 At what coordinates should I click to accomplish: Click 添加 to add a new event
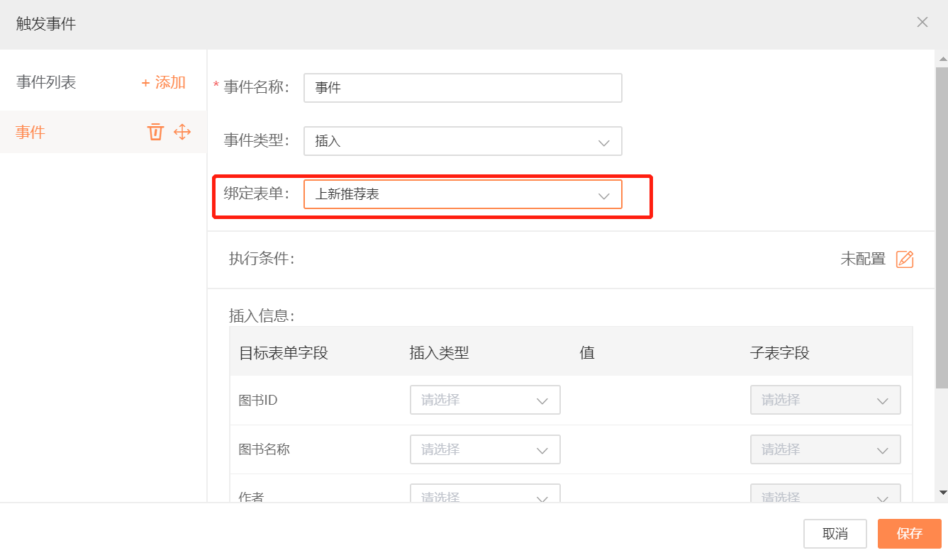[164, 83]
